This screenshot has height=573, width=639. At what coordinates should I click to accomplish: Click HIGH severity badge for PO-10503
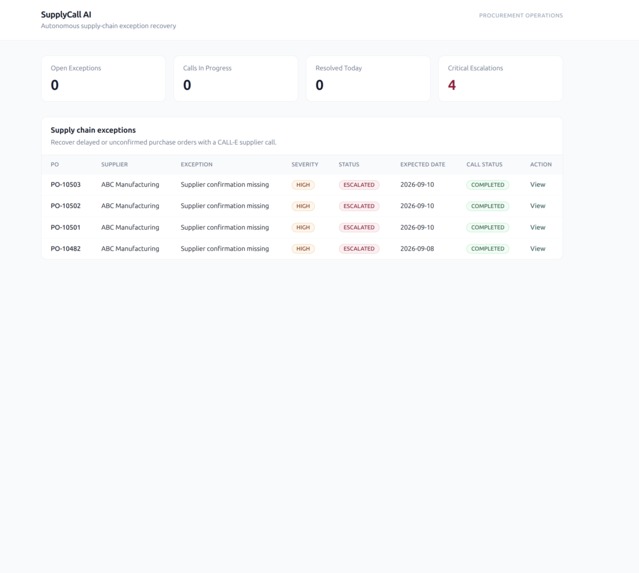[303, 185]
